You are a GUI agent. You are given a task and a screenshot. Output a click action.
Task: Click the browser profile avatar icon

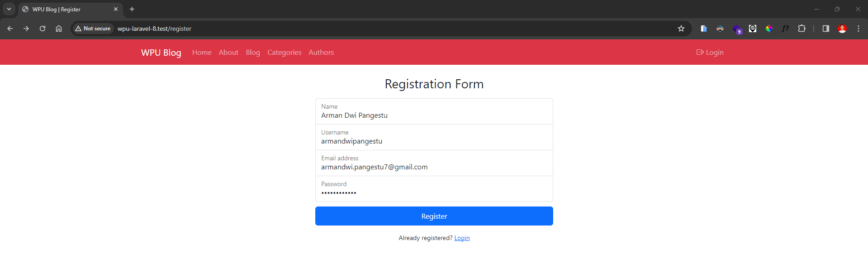coord(842,29)
